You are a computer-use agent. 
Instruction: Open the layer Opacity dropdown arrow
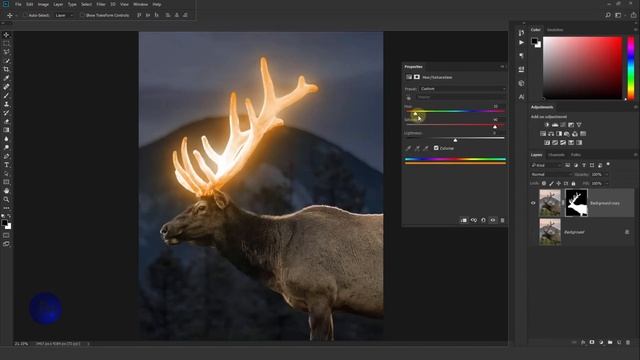[607, 174]
